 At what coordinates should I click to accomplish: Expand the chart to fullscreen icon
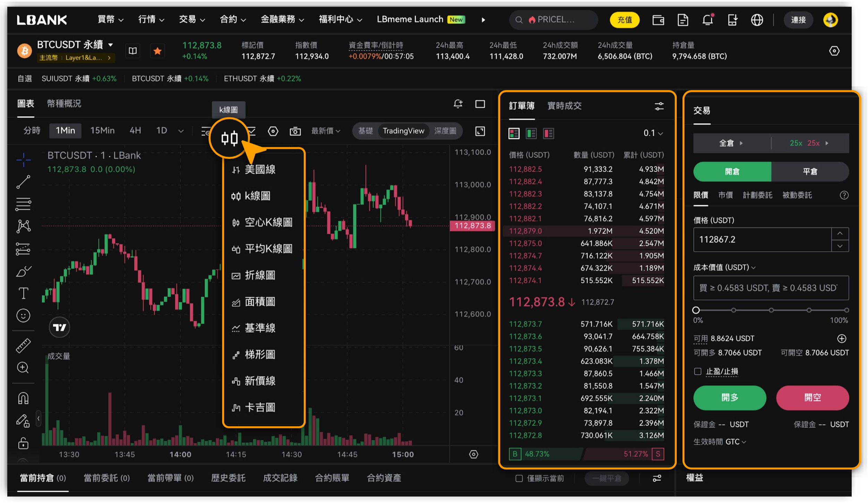click(480, 131)
